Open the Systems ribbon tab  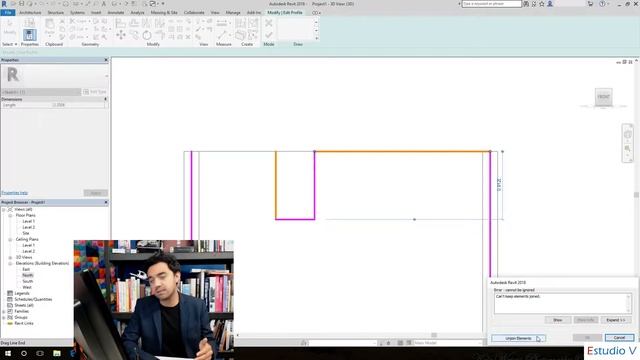pos(77,13)
